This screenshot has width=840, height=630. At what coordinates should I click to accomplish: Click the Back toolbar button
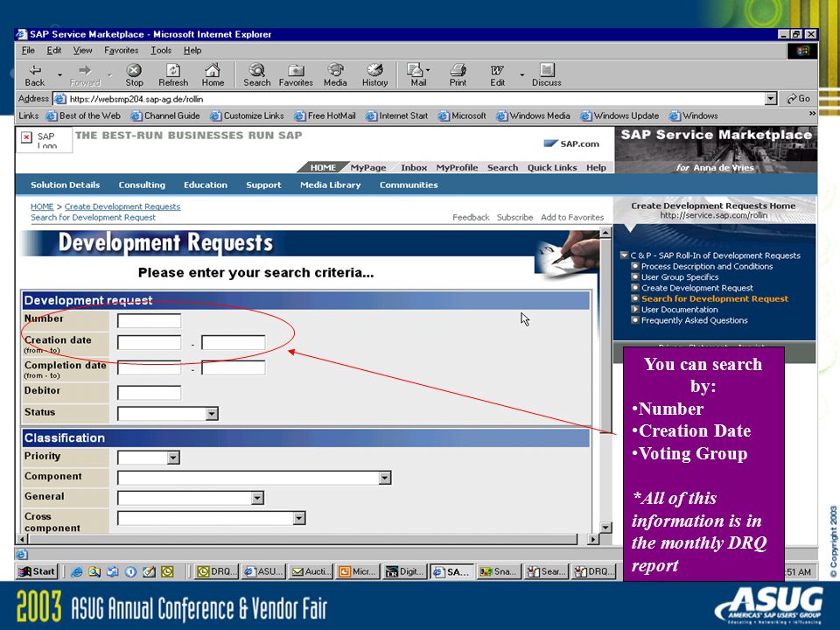point(35,75)
